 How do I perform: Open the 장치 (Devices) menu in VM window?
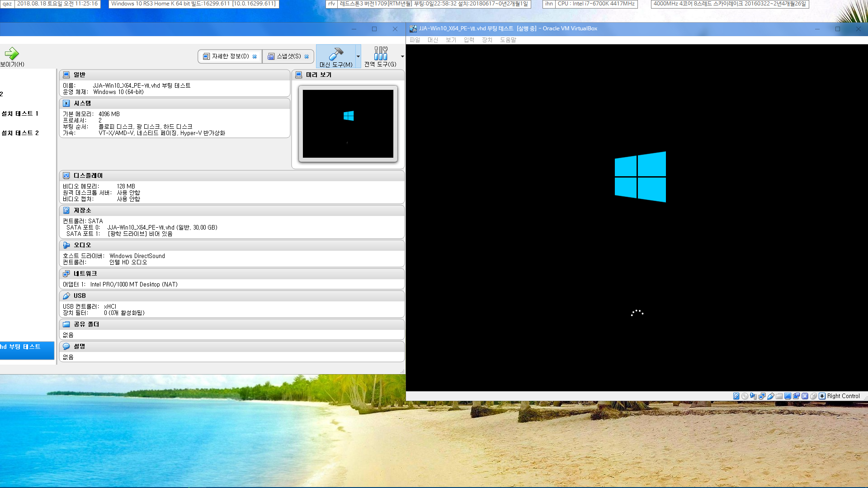click(x=487, y=40)
